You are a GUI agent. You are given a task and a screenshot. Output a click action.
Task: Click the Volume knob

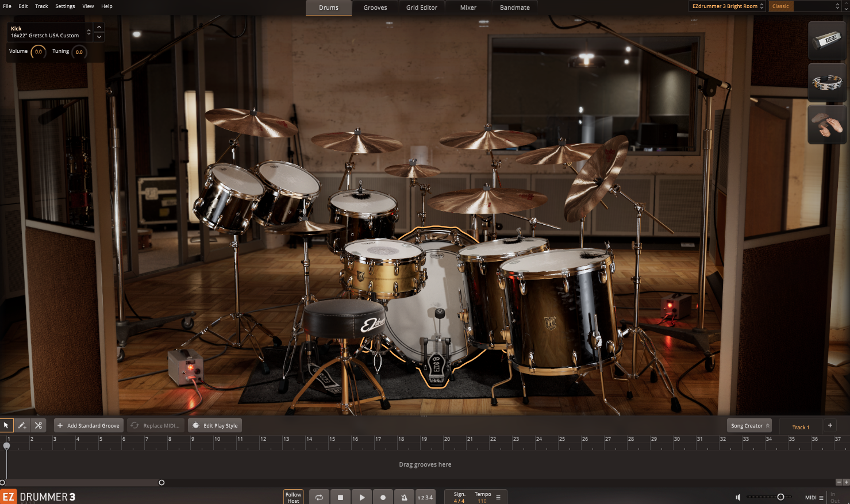(x=39, y=52)
